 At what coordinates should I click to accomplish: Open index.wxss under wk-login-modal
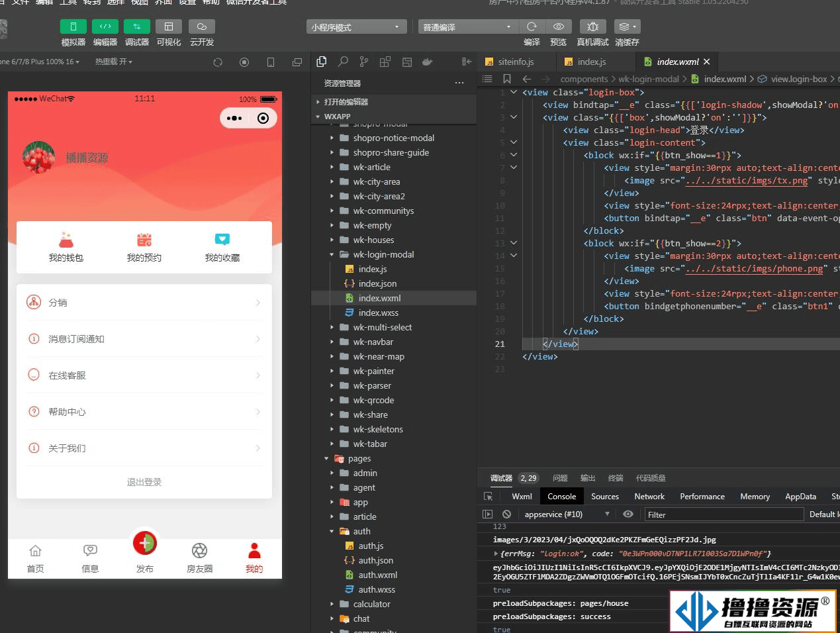394,313
